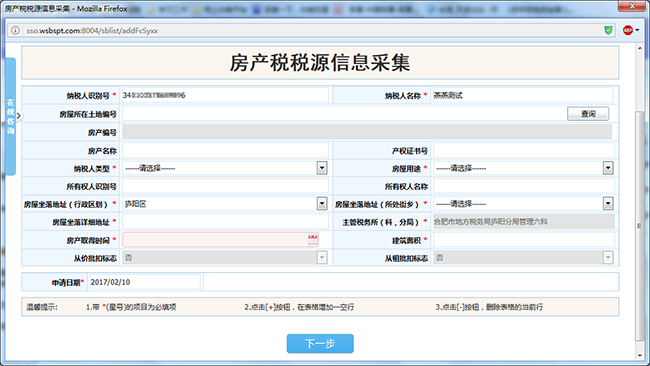Click the 纳税人类型 label
Image resolution: width=650 pixels, height=366 pixels.
(x=92, y=169)
